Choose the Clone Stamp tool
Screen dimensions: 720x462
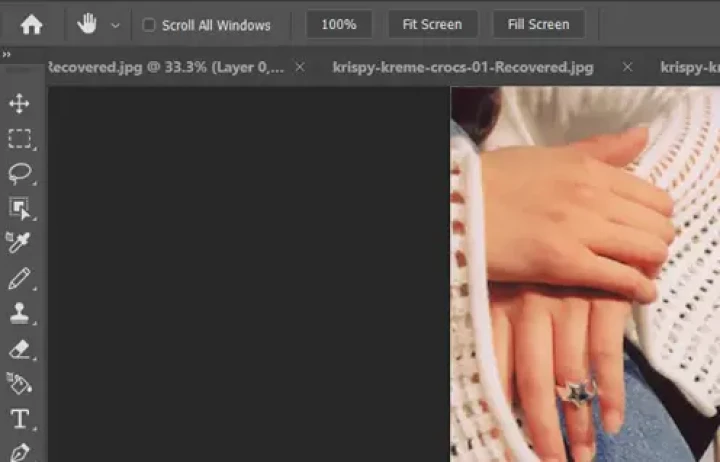pyautogui.click(x=20, y=313)
